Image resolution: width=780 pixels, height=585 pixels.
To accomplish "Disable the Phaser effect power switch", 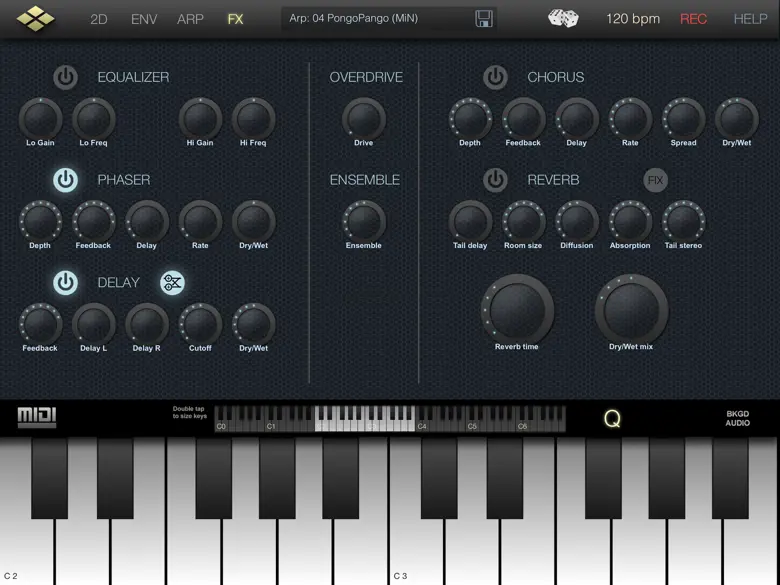I will 65,180.
